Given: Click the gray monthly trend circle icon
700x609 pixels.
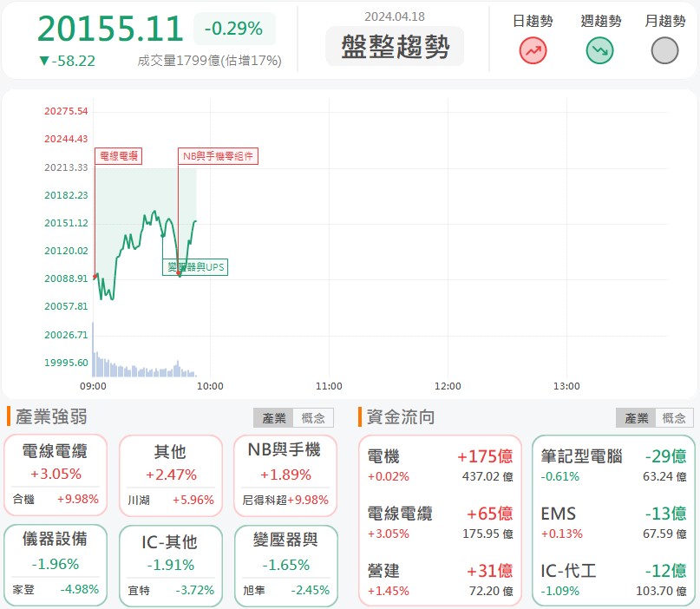Looking at the screenshot, I should [664, 50].
